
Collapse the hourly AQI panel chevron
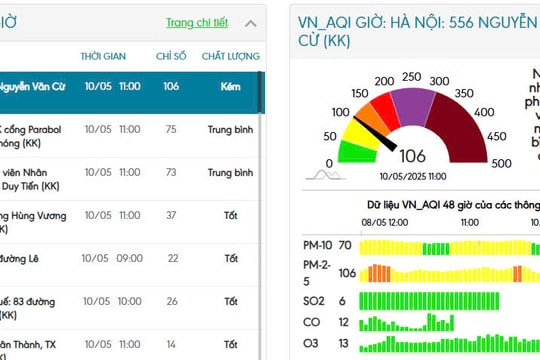click(x=251, y=24)
